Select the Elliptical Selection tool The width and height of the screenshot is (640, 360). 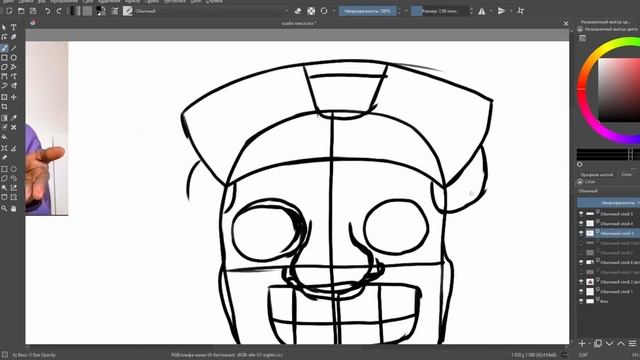click(13, 169)
